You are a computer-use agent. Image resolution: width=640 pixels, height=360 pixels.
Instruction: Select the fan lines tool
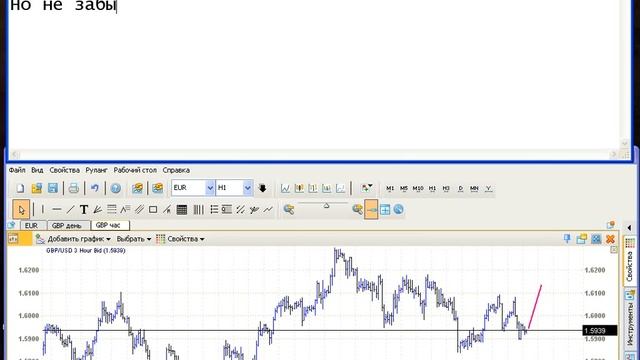(98, 210)
